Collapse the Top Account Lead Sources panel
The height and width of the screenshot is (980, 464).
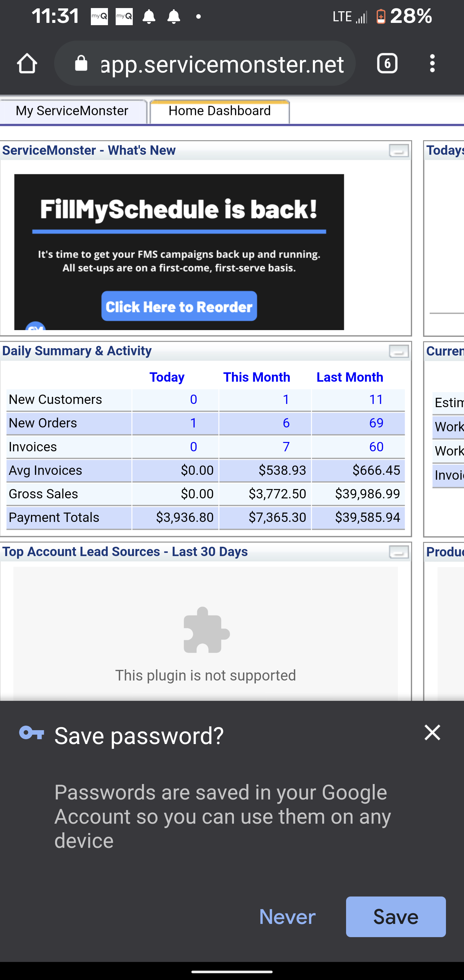[x=399, y=552]
